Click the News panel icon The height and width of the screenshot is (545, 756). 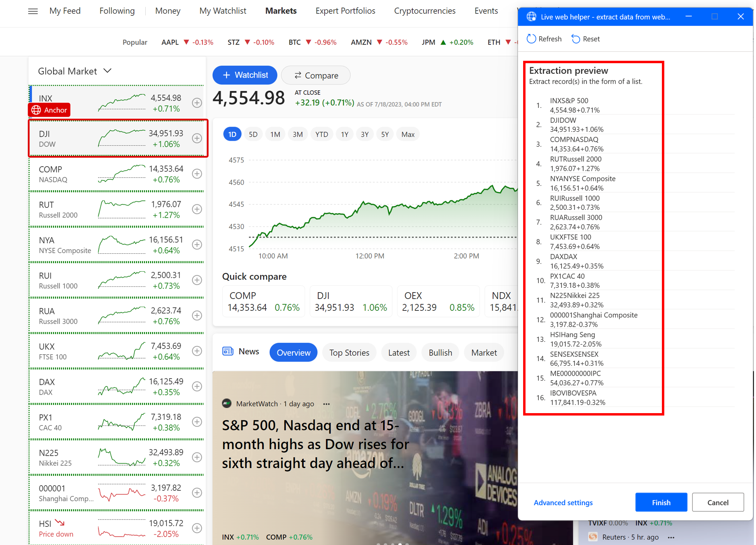228,351
